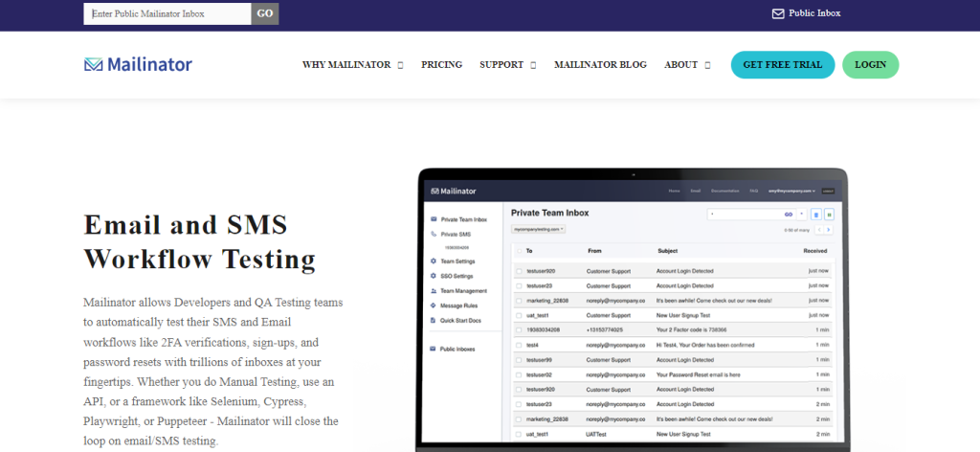Viewport: 980px width, 452px height.
Task: Click the Mailinator logo in the site header
Action: tap(138, 64)
